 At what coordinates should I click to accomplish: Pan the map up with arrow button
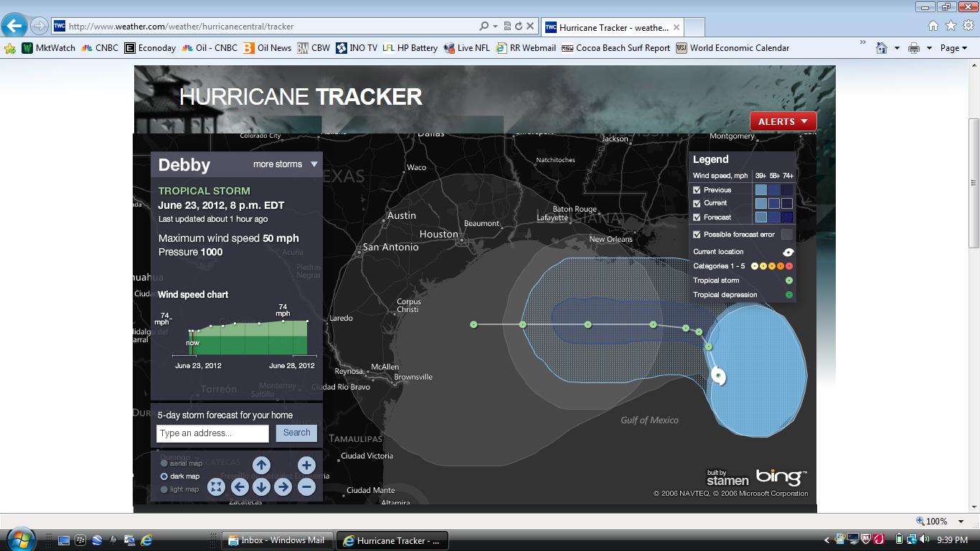click(261, 465)
